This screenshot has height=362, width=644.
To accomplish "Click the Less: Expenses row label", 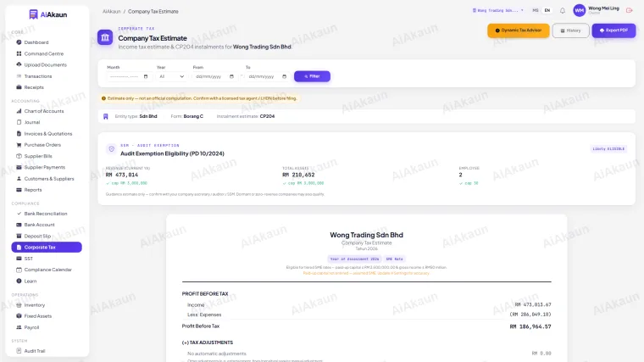I will click(204, 315).
